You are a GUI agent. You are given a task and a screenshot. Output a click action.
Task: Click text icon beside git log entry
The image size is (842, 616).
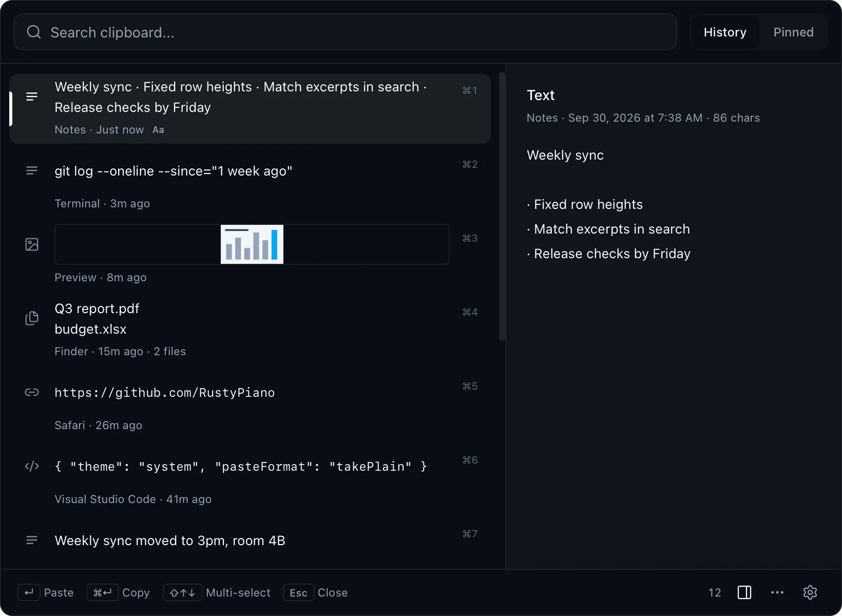pyautogui.click(x=32, y=170)
